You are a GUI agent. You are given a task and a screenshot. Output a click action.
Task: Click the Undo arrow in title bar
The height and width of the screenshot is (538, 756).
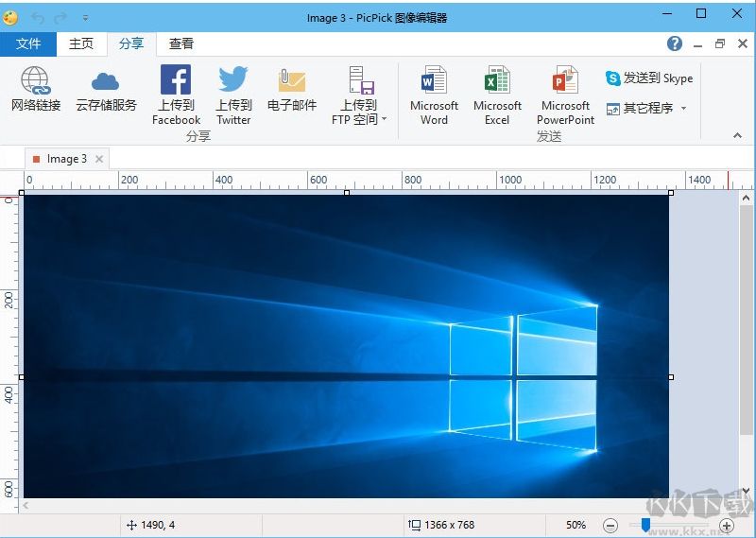38,18
